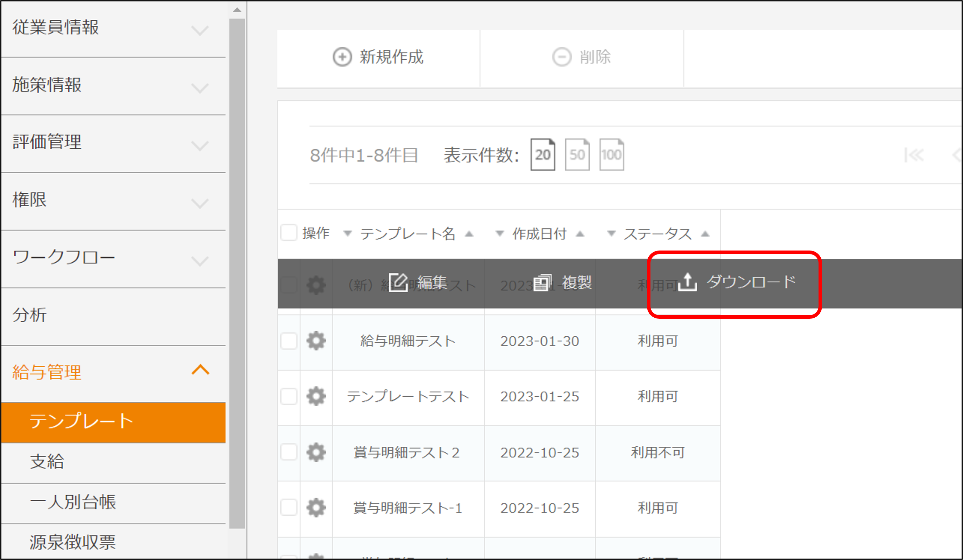
Task: Set display count to 50 items
Action: click(577, 155)
